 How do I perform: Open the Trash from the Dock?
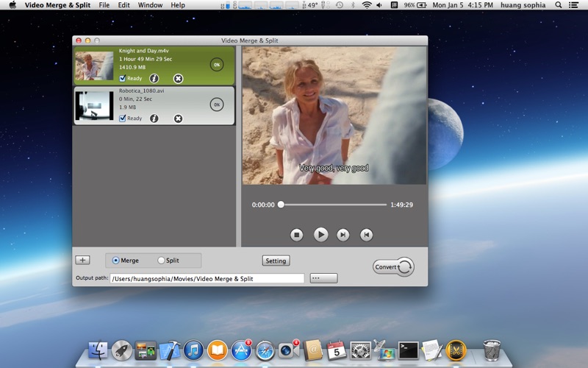tap(492, 350)
